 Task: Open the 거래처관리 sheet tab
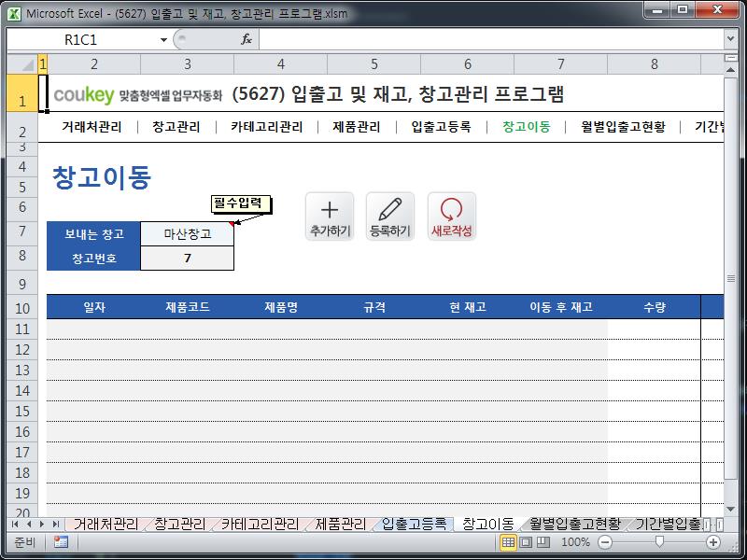tap(106, 525)
